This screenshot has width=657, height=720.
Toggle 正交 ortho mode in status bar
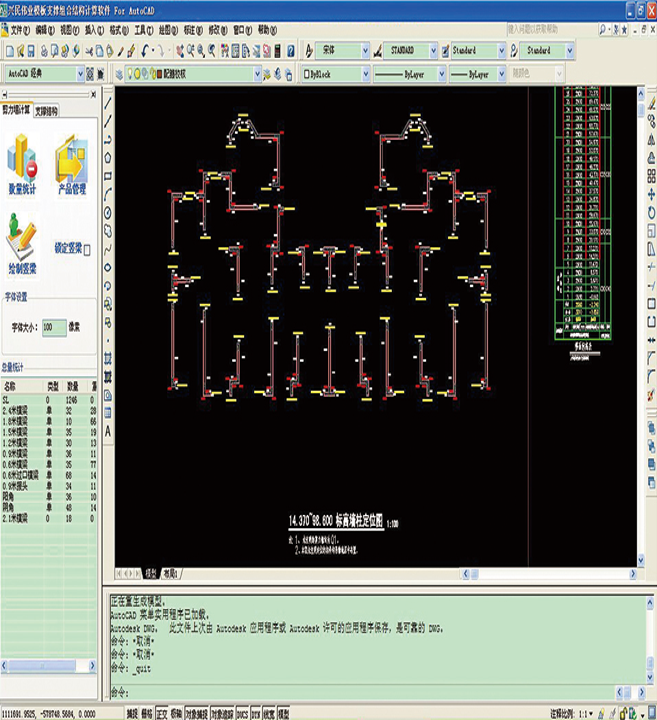click(162, 715)
